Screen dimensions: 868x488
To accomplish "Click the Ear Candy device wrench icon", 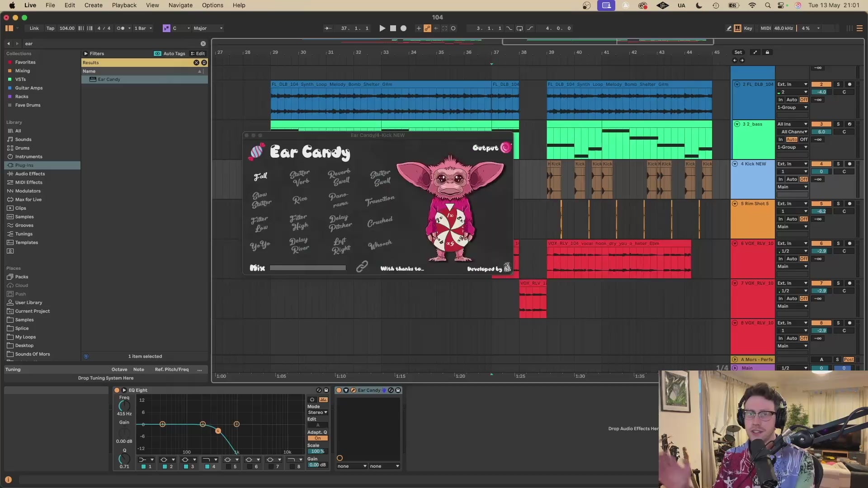I will coord(354,390).
